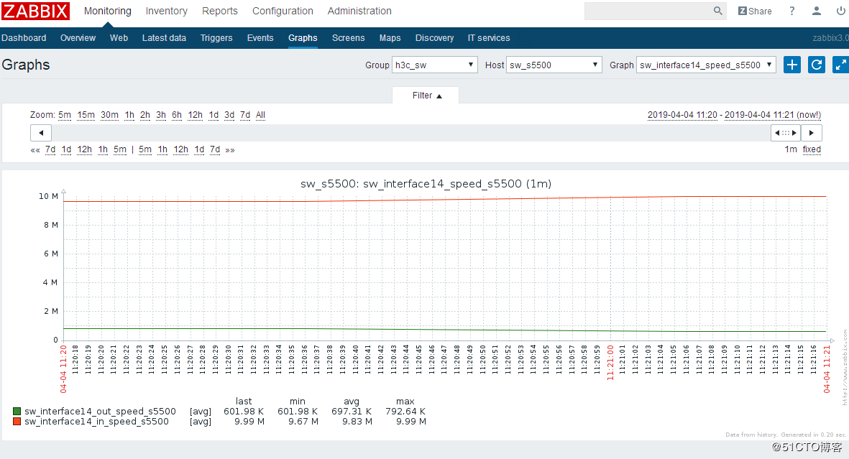Open the Administration menu
The height and width of the screenshot is (459, 849).
point(360,11)
